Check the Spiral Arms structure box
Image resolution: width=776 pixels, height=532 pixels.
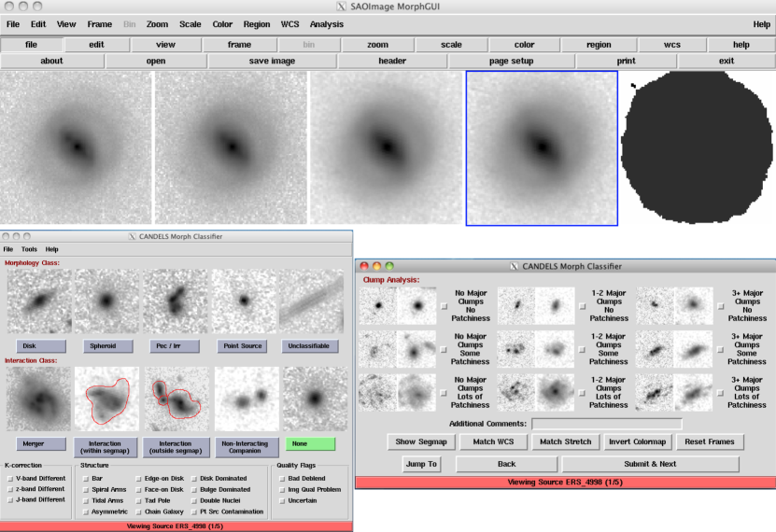(x=85, y=489)
